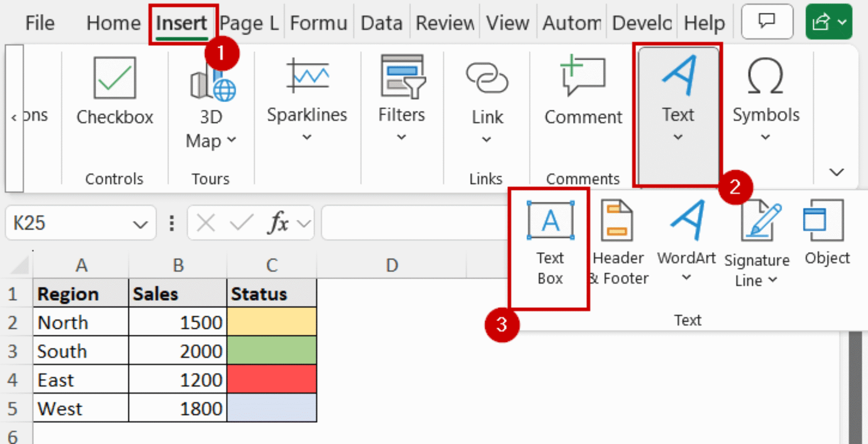Open the File menu
Screen dimensions: 868x444
point(39,23)
